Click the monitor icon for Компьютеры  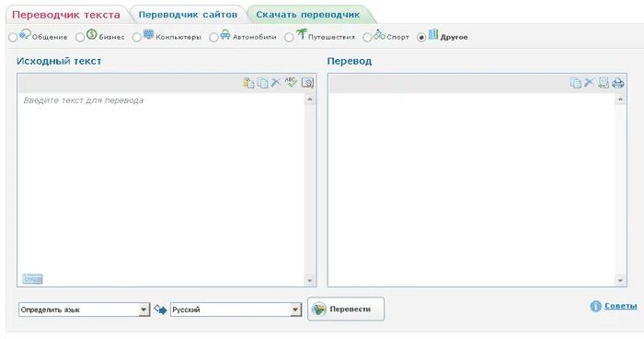(x=148, y=34)
